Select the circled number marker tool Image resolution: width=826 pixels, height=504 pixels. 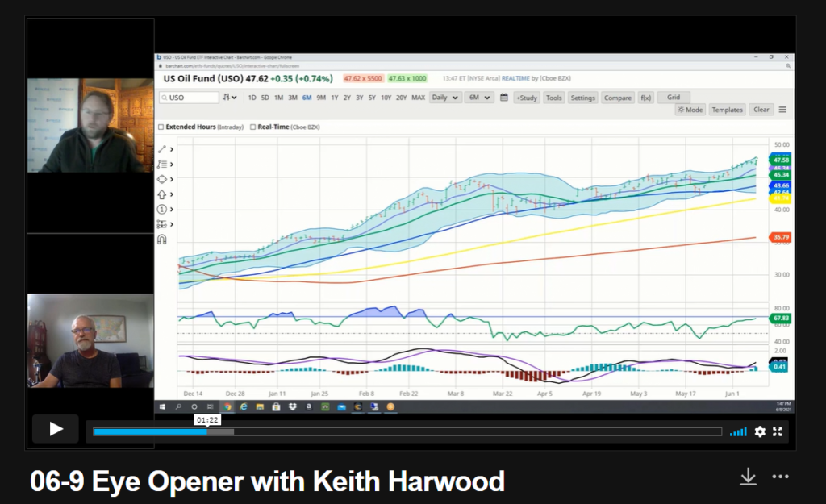tap(161, 209)
